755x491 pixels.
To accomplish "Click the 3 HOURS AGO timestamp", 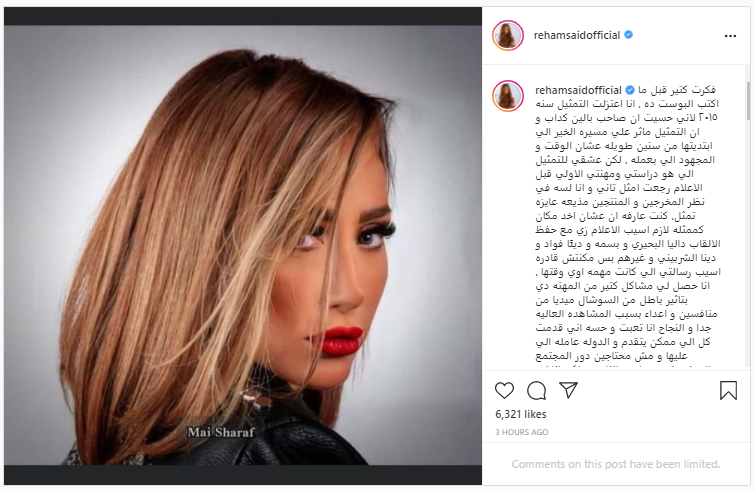I will click(x=521, y=432).
